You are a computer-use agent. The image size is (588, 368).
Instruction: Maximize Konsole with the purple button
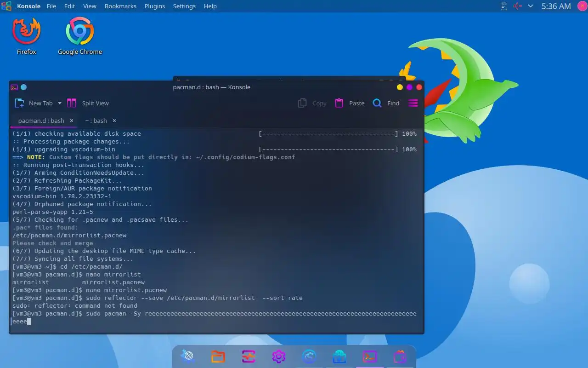point(409,87)
